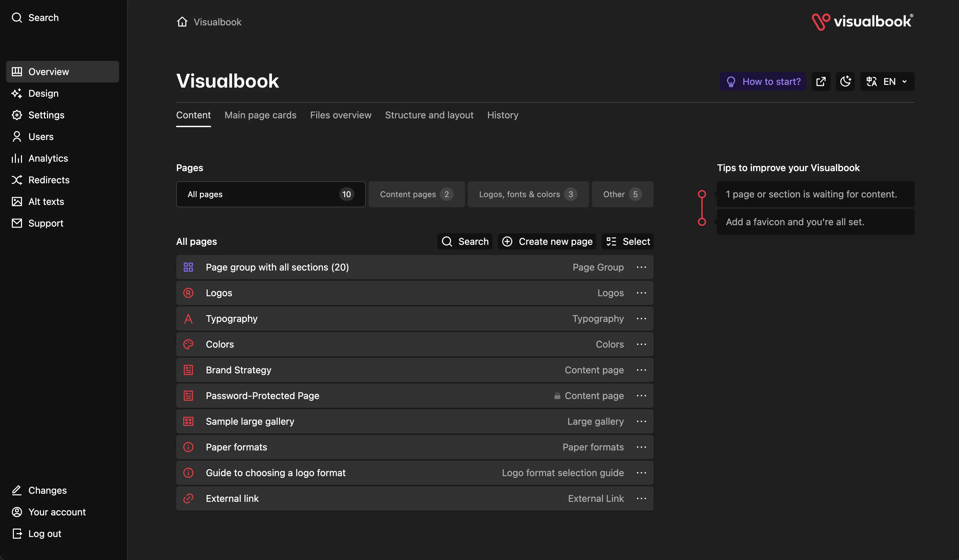Open Analytics bar chart icon
This screenshot has width=959, height=560.
[17, 158]
